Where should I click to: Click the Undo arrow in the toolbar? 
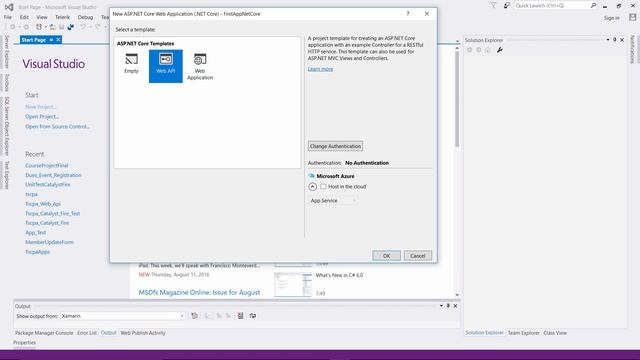pyautogui.click(x=83, y=27)
